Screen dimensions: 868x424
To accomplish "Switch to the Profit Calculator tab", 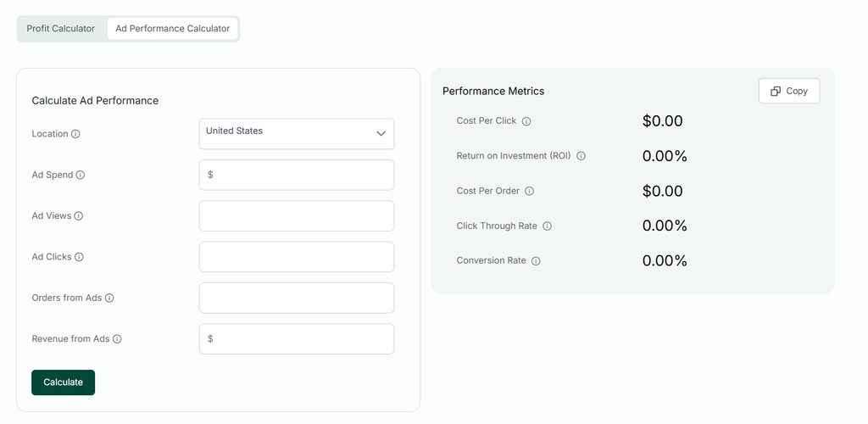I will tap(61, 29).
